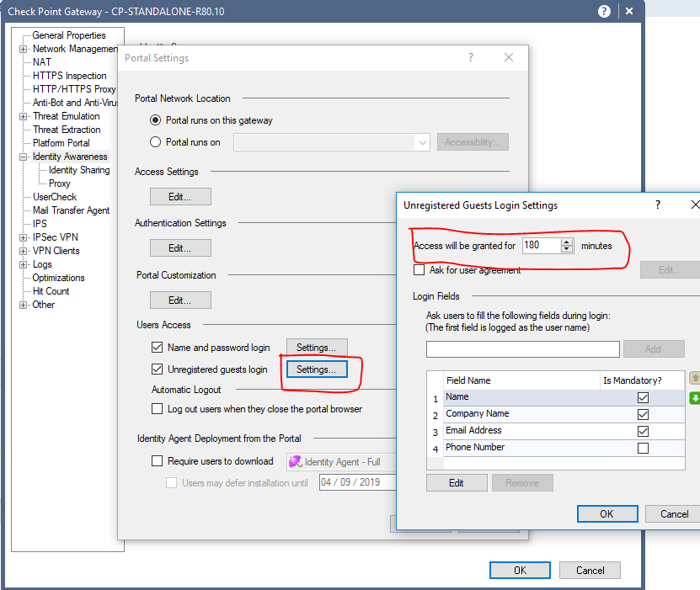Confirm Unregistered Guests settings with OK
This screenshot has width=700, height=590.
606,513
